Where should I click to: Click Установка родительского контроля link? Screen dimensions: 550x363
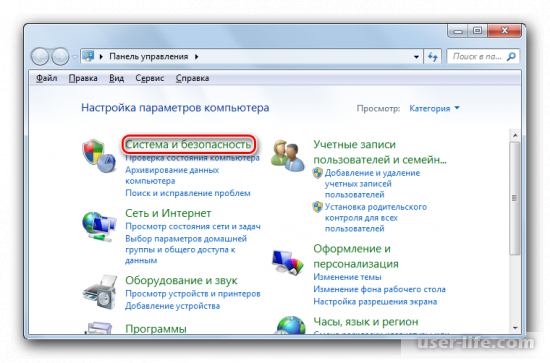[x=375, y=217]
